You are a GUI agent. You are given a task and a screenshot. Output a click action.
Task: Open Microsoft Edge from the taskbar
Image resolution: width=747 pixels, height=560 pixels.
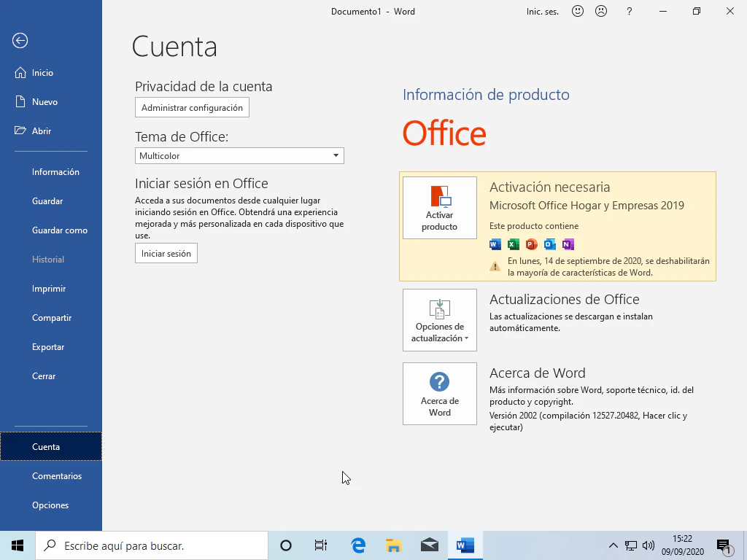click(x=358, y=545)
